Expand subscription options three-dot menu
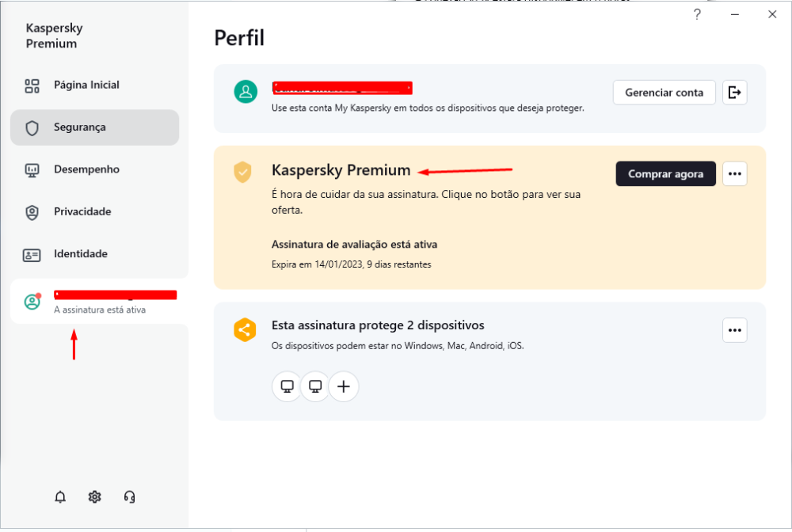792x532 pixels. (735, 173)
